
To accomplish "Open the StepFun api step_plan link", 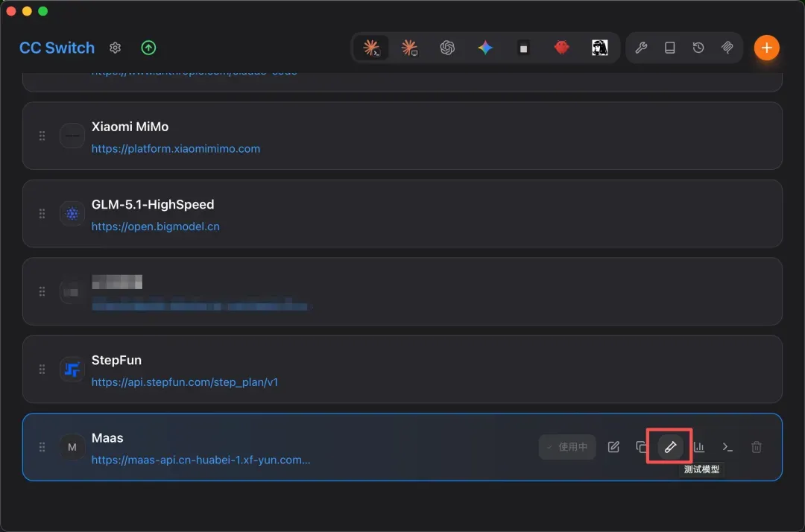I will tap(185, 382).
